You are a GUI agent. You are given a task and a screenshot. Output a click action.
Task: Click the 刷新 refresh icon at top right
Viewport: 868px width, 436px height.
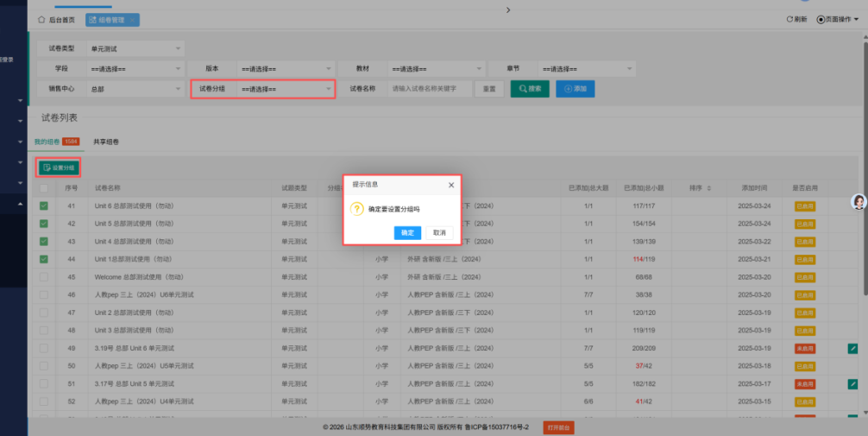(796, 19)
